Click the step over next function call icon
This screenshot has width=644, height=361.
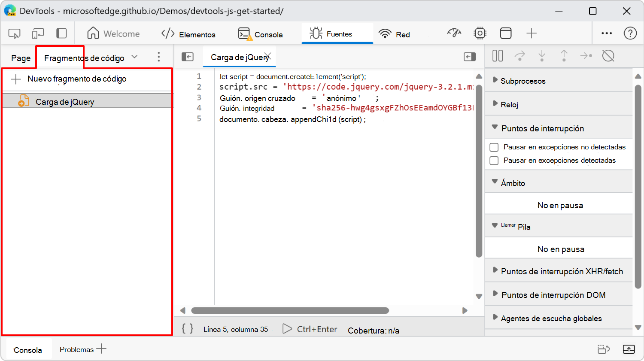520,56
